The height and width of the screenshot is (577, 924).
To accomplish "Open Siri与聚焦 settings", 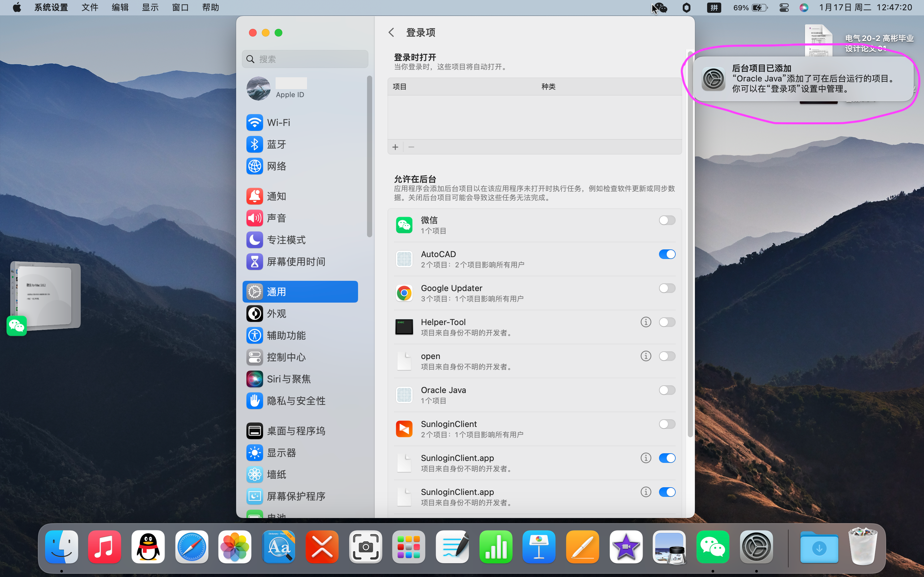I will pos(288,379).
